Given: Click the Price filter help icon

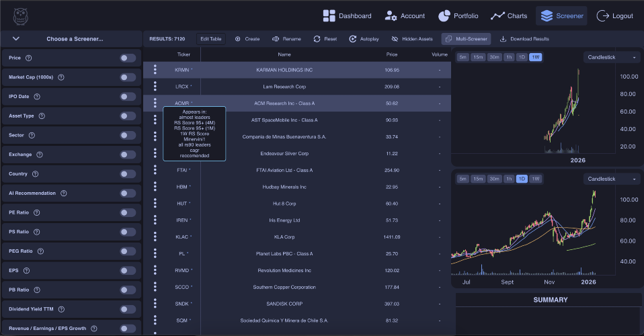Looking at the screenshot, I should 28,58.
